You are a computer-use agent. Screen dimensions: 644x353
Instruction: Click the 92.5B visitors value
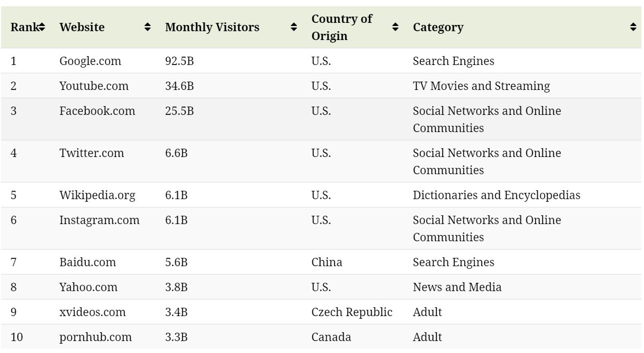click(179, 61)
